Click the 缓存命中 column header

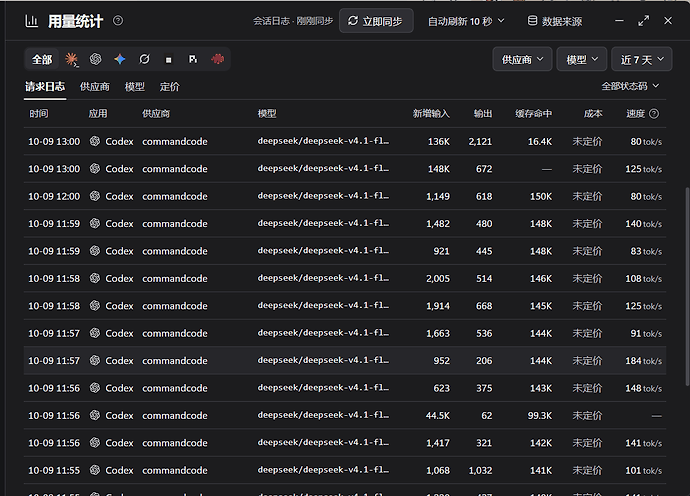coord(533,114)
